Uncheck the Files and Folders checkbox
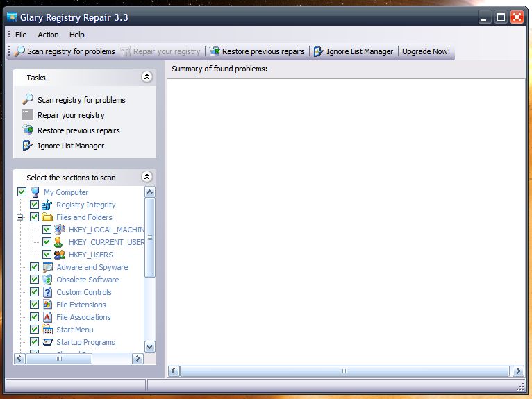 [x=34, y=217]
